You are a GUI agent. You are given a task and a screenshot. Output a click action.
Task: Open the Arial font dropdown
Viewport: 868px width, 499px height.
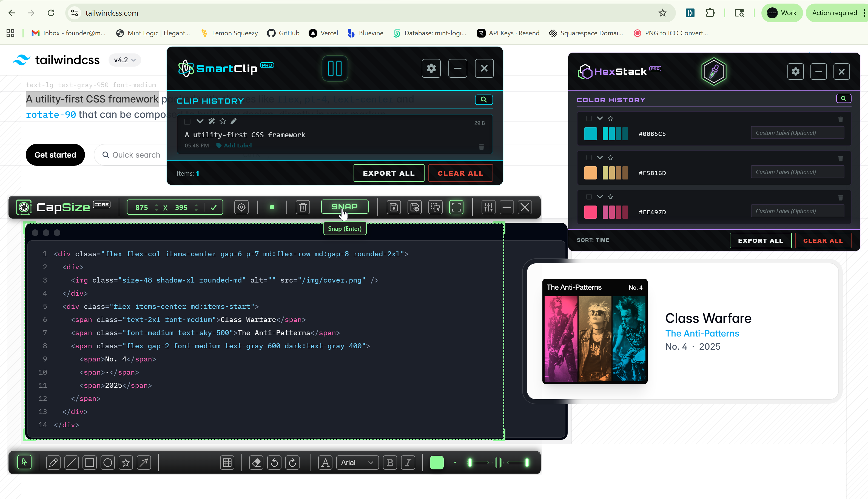pyautogui.click(x=357, y=462)
